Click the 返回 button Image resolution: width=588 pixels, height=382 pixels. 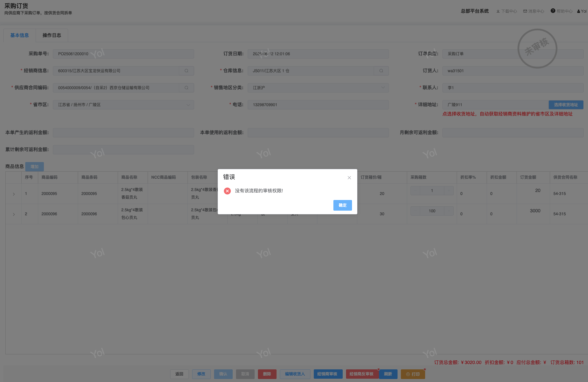tap(179, 374)
